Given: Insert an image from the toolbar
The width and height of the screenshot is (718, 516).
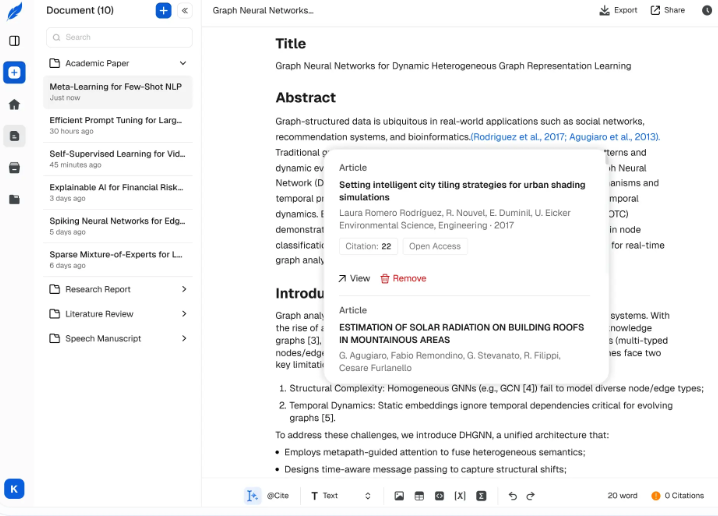Looking at the screenshot, I should (399, 496).
